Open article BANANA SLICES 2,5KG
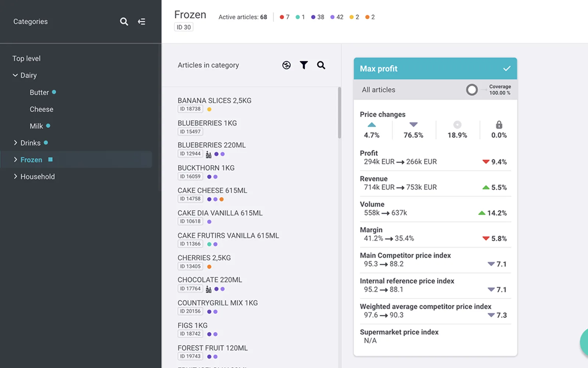The width and height of the screenshot is (588, 368). click(x=215, y=100)
